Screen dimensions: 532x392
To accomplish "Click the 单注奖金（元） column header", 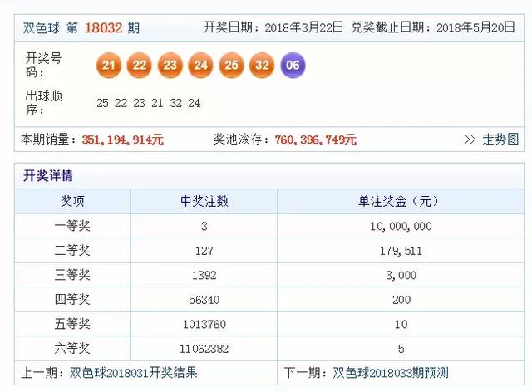I will 401,202.
